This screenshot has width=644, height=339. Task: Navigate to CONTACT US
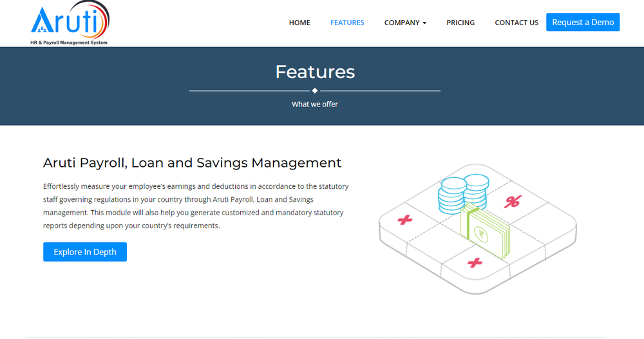[516, 23]
